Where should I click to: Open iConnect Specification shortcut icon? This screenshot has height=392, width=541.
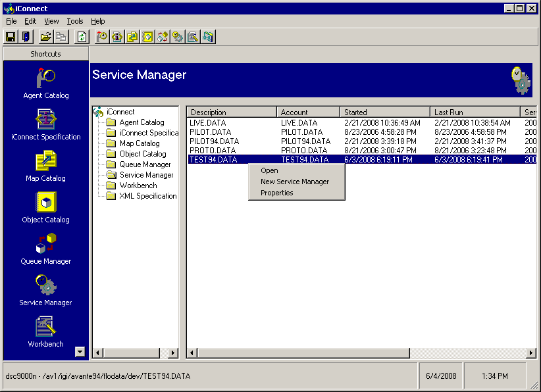click(46, 120)
